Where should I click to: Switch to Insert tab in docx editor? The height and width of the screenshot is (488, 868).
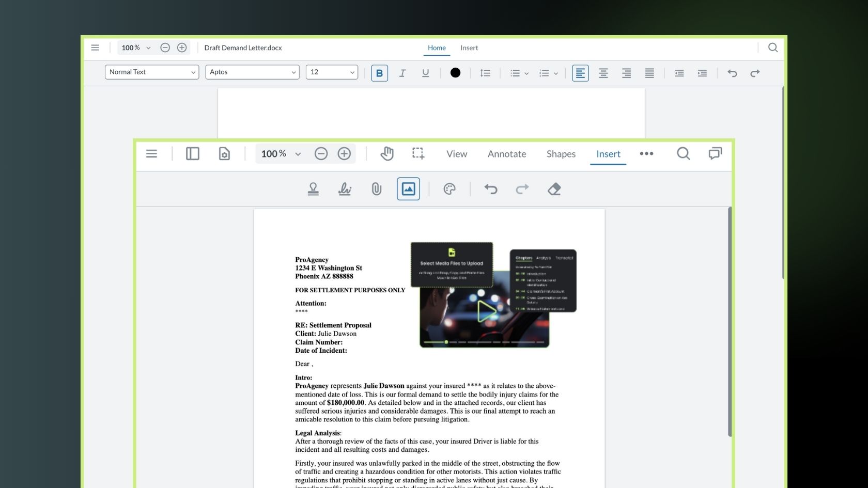click(469, 48)
